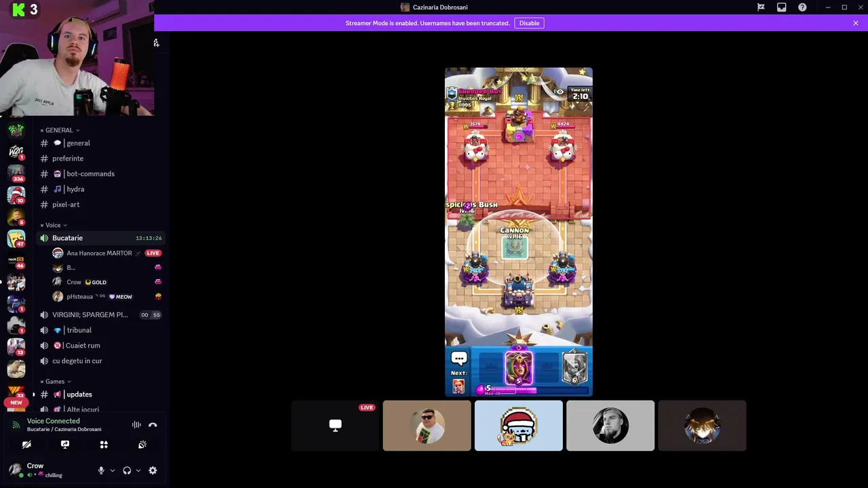Click the chat emote button in game stream
Screen dimensions: 868x488
(459, 359)
